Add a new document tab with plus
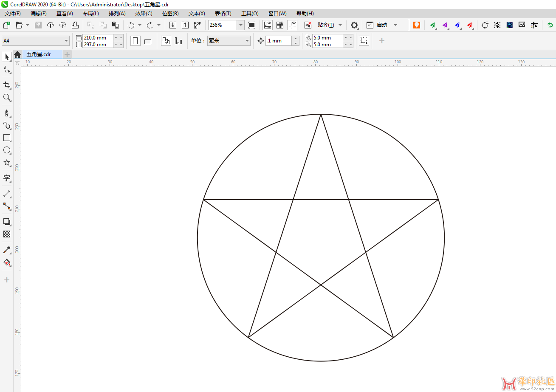The width and height of the screenshot is (556, 392). point(67,54)
